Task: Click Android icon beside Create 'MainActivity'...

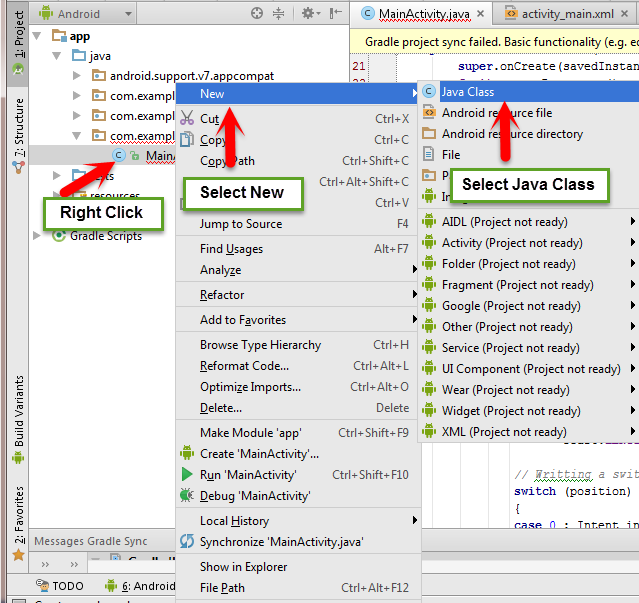Action: pos(187,453)
